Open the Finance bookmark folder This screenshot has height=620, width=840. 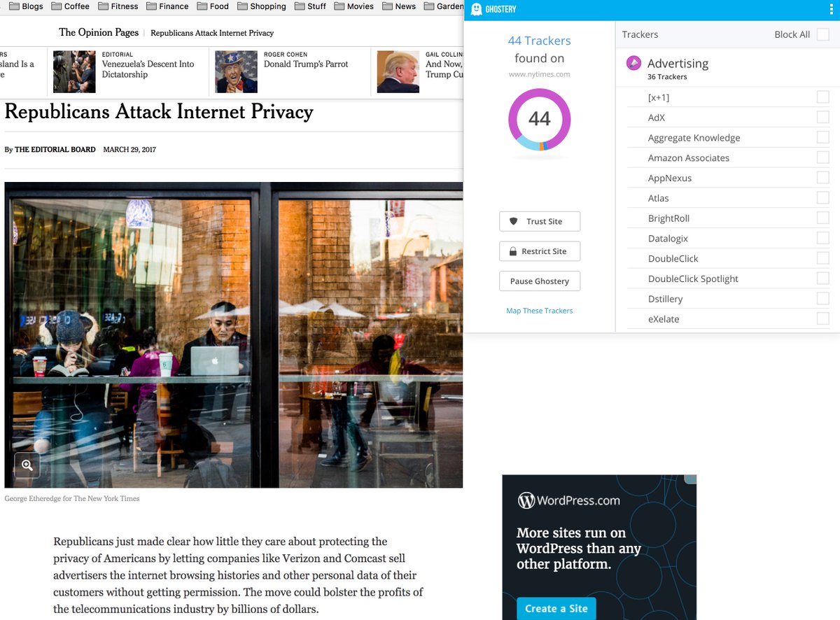pos(167,6)
